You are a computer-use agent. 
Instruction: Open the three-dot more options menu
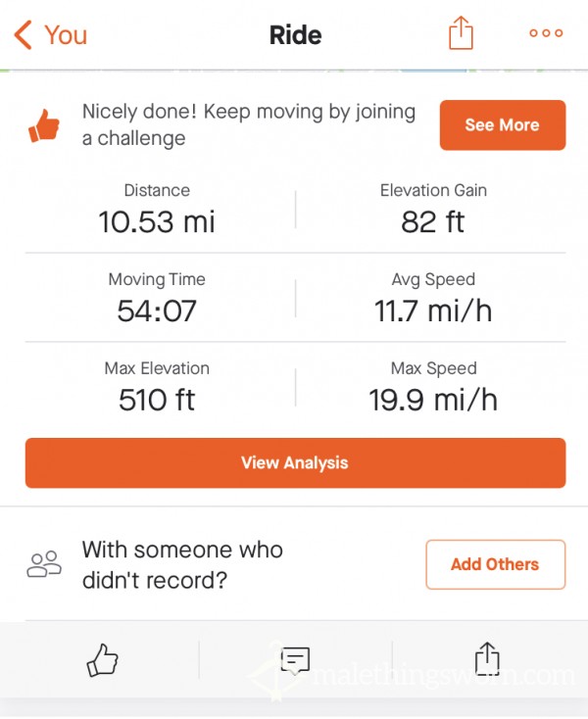pos(546,33)
